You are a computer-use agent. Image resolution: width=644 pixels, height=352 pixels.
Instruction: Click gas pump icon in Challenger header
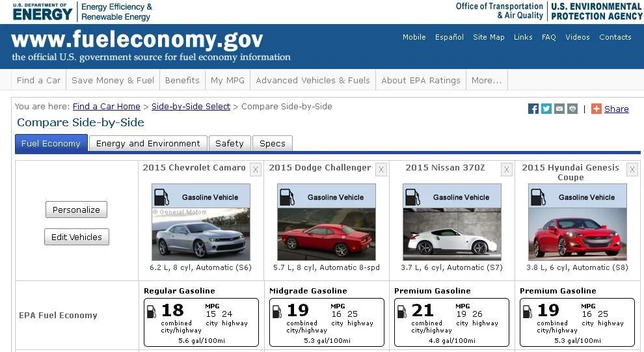287,197
